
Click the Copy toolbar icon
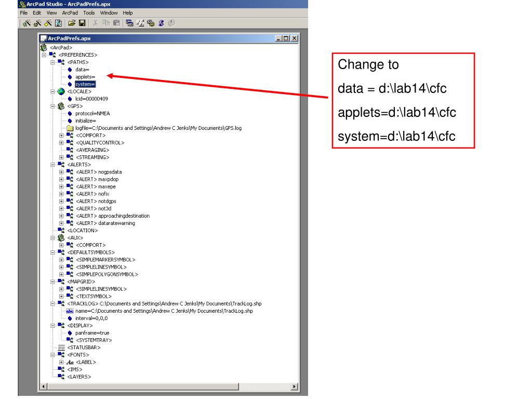coord(106,23)
